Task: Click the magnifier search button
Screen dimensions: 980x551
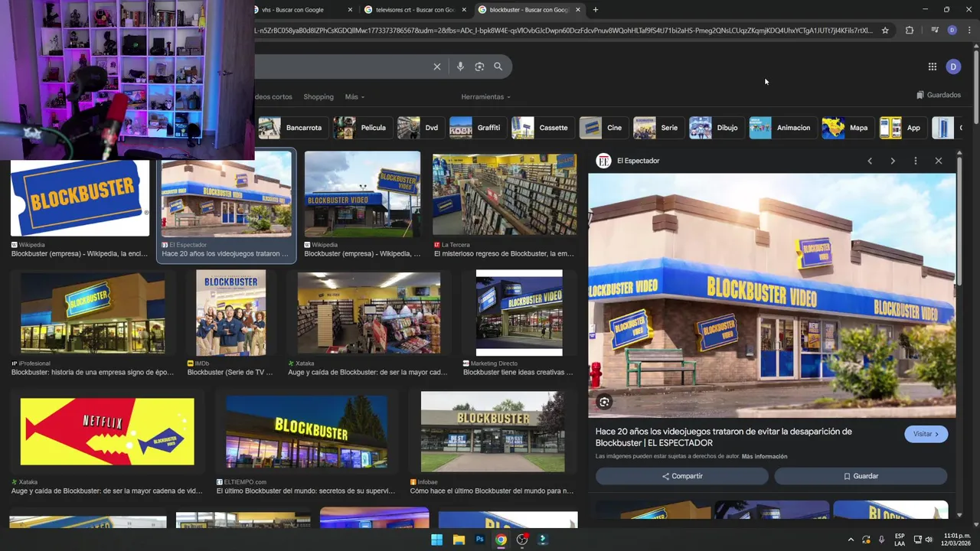Action: (x=498, y=67)
